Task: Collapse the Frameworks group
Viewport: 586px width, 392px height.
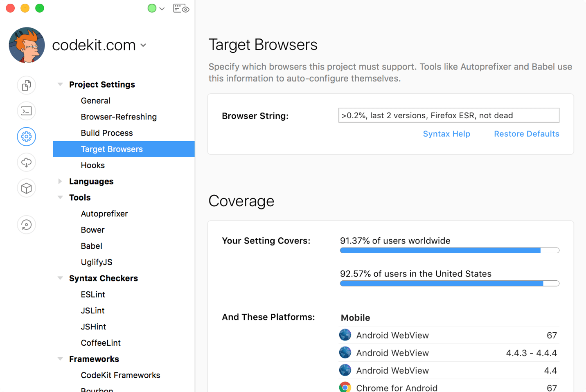Action: point(60,359)
